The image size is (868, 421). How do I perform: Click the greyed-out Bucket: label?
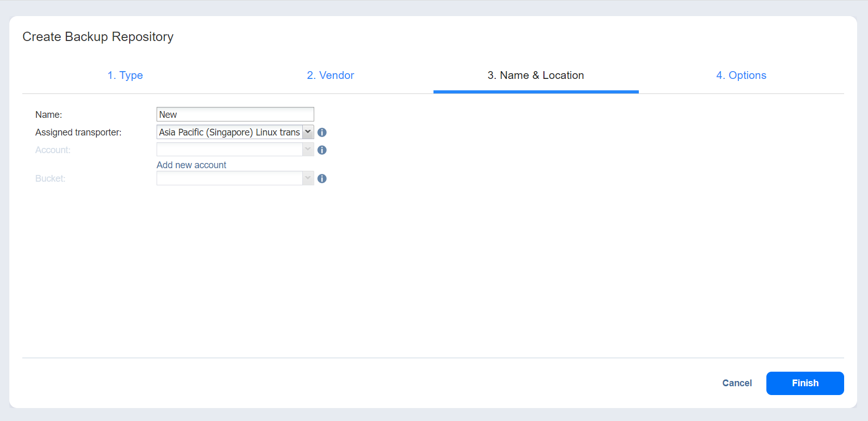pyautogui.click(x=50, y=179)
